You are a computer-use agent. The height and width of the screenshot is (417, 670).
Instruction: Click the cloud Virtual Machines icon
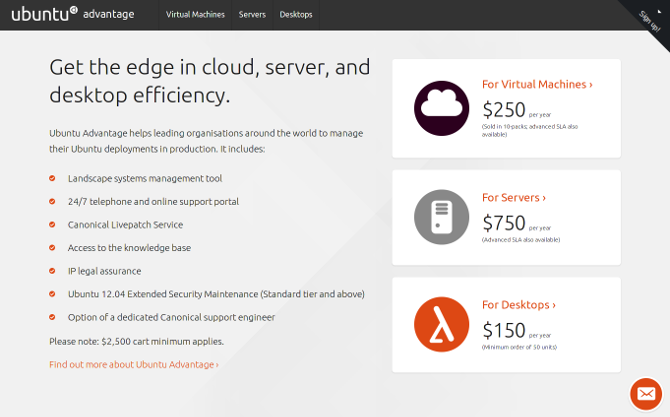click(x=441, y=108)
